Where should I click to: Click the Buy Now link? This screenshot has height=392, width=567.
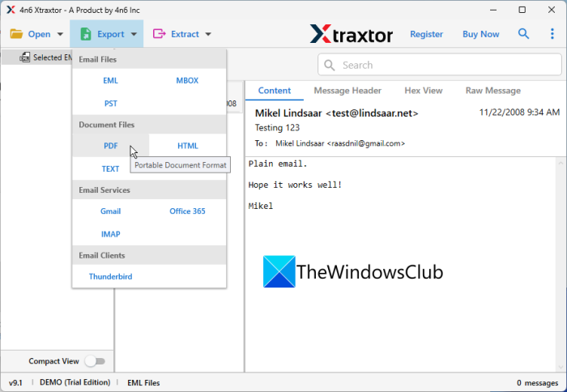click(x=480, y=34)
